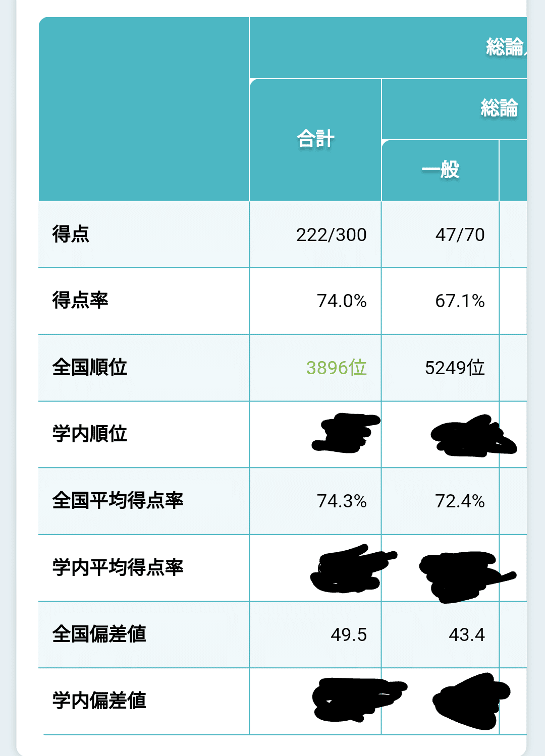Select the 全国順位 row label
This screenshot has height=756, width=545.
[x=90, y=367]
